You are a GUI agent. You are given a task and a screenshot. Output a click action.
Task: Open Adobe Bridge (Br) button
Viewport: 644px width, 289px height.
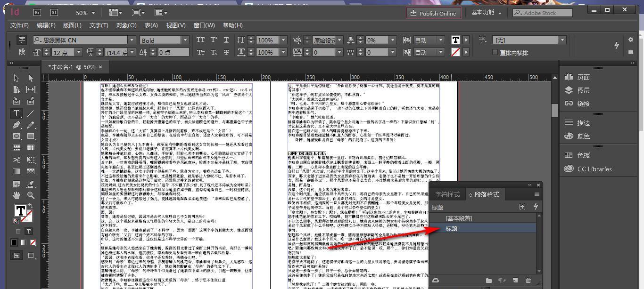pos(37,13)
